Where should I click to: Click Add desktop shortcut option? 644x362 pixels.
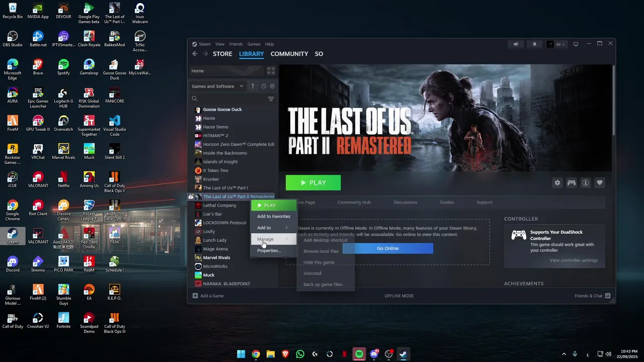[x=326, y=240]
